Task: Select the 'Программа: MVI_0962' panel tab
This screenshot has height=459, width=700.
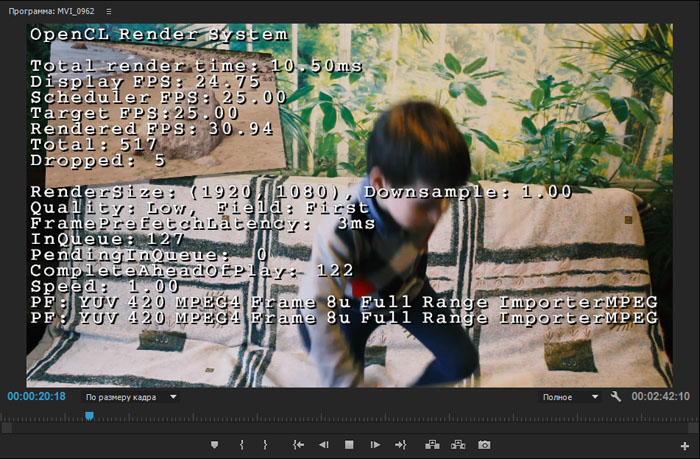Action: [x=51, y=11]
